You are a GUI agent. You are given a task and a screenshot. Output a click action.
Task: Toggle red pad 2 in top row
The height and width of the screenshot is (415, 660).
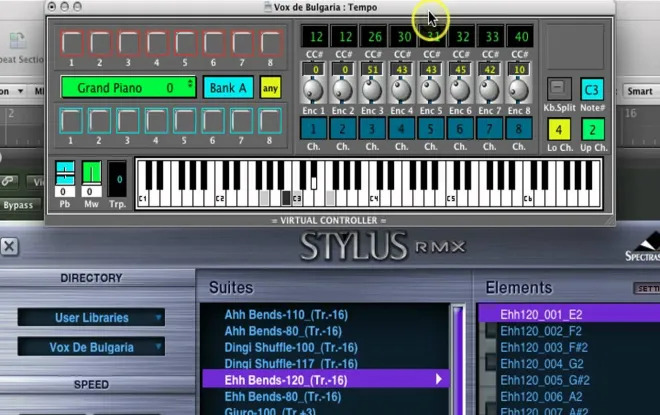click(x=100, y=43)
